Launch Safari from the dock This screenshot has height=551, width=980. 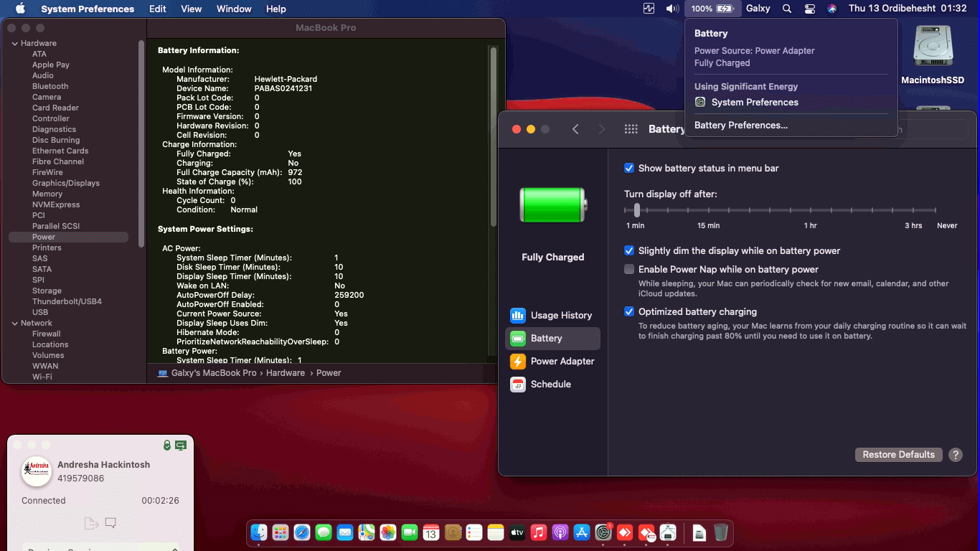coord(302,532)
